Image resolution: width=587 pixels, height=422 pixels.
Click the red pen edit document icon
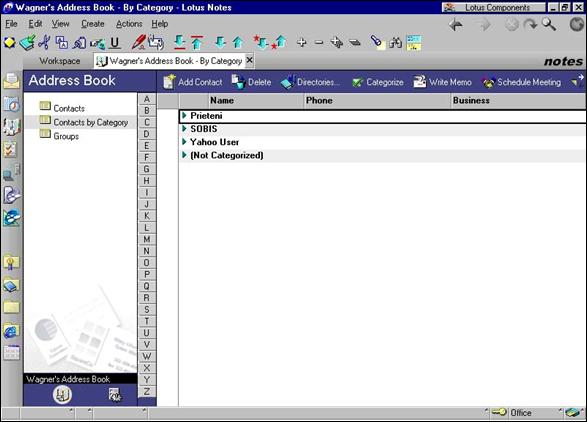138,42
